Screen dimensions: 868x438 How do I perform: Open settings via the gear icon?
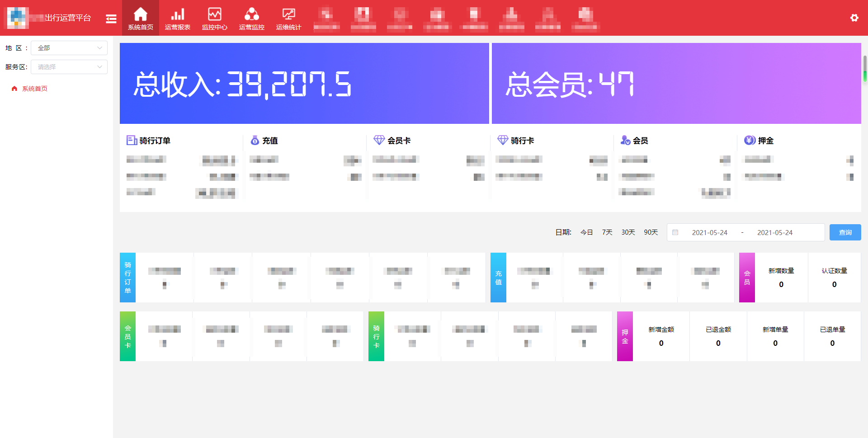tap(854, 18)
